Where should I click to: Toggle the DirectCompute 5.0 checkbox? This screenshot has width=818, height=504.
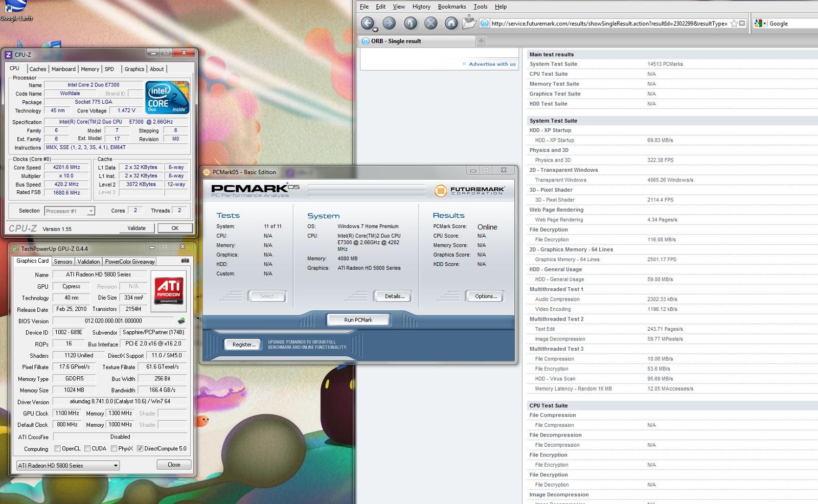pyautogui.click(x=140, y=449)
